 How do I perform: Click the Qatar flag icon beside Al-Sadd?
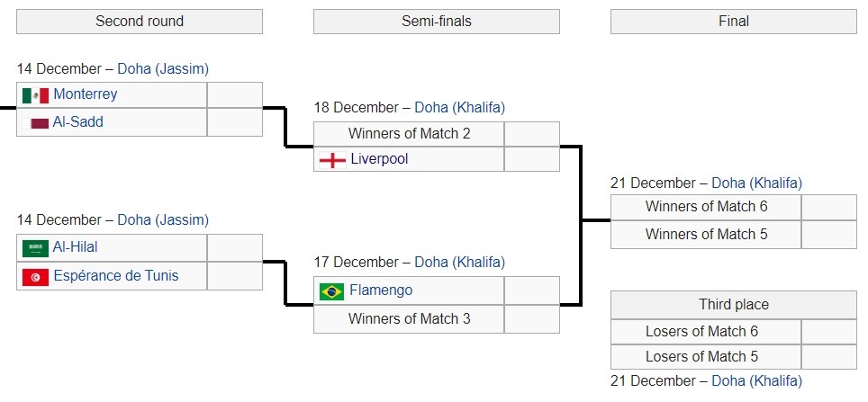pos(35,122)
